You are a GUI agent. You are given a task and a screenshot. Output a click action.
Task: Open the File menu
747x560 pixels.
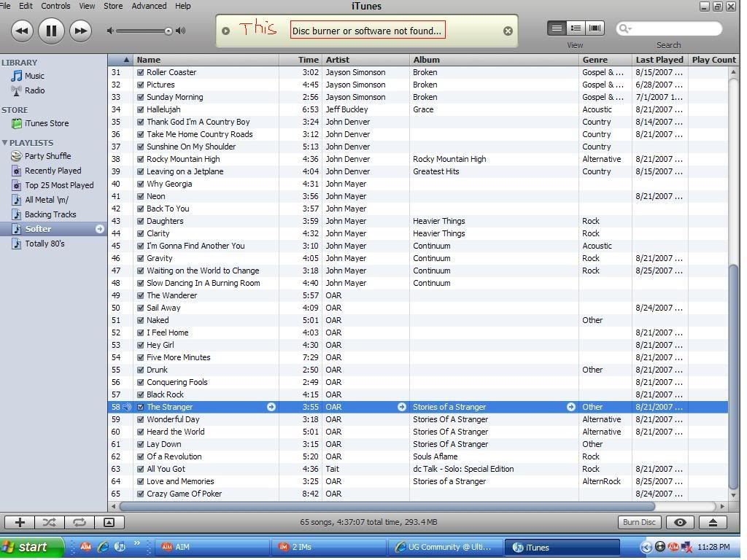[x=5, y=6]
